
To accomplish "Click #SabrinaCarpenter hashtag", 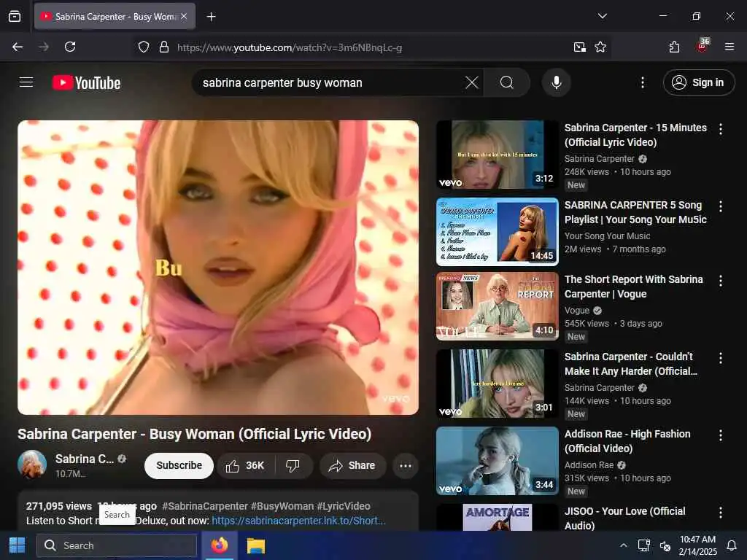I will 205,506.
